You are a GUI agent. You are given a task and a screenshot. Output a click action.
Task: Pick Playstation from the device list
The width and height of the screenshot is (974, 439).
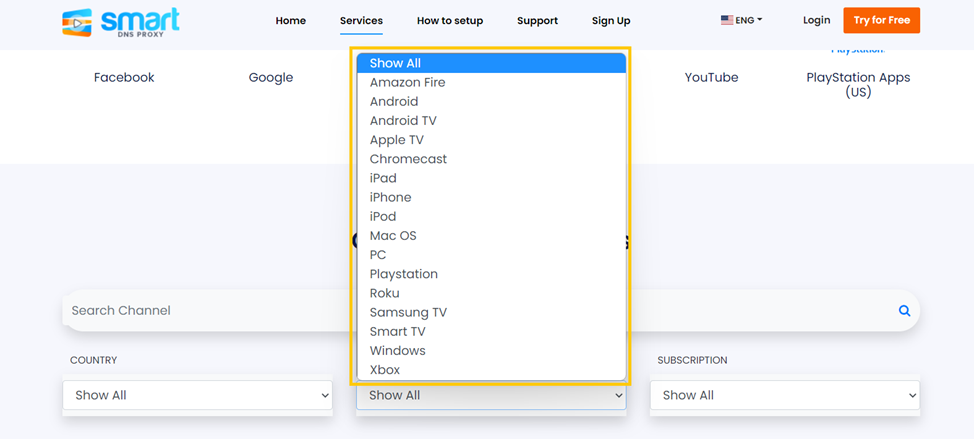click(x=403, y=274)
